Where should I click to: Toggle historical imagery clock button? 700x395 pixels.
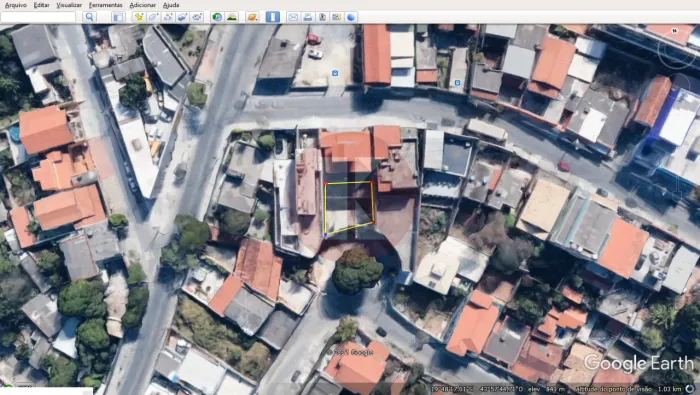point(217,17)
